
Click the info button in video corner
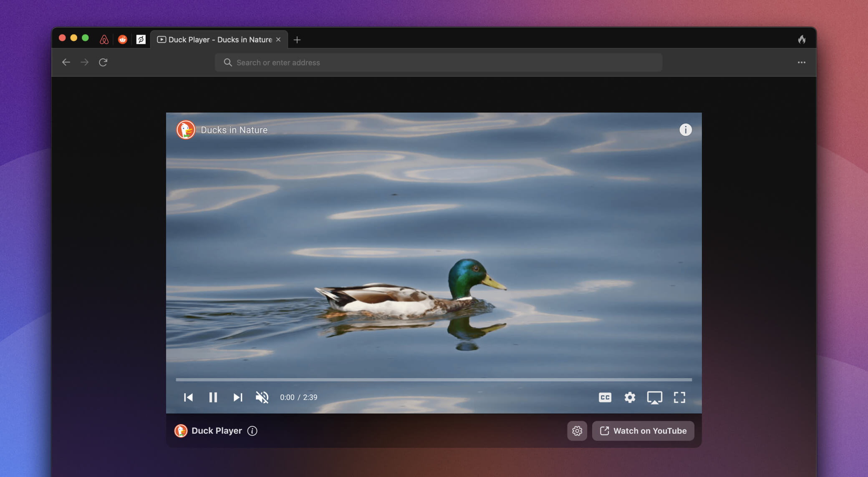pyautogui.click(x=685, y=129)
